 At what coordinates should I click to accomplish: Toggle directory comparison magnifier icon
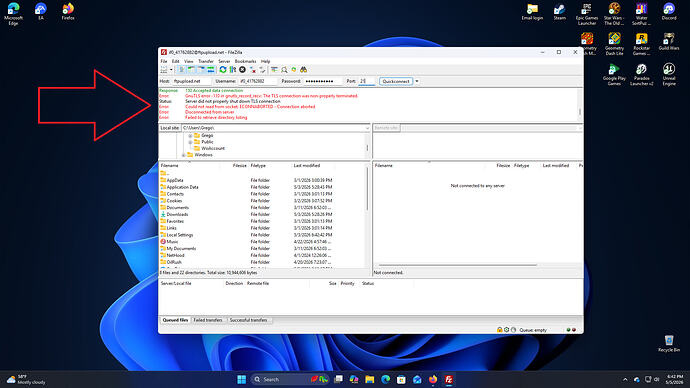tap(284, 70)
